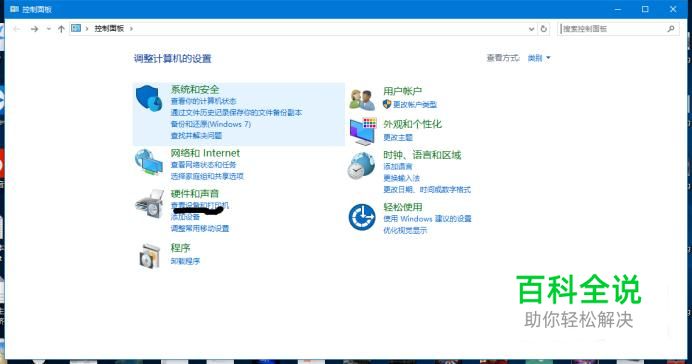Open the 用户帐户 heading link
The image size is (692, 364).
pos(402,91)
